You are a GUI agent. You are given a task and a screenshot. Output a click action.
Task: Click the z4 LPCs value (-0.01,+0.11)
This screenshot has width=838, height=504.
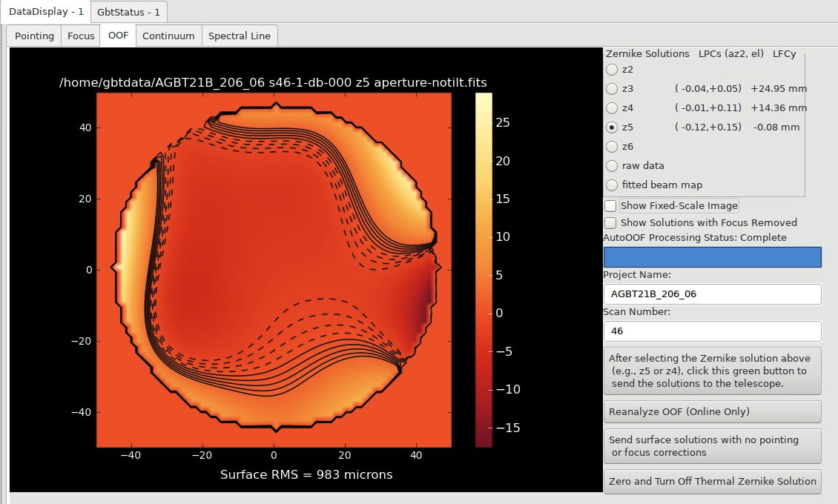click(x=708, y=108)
